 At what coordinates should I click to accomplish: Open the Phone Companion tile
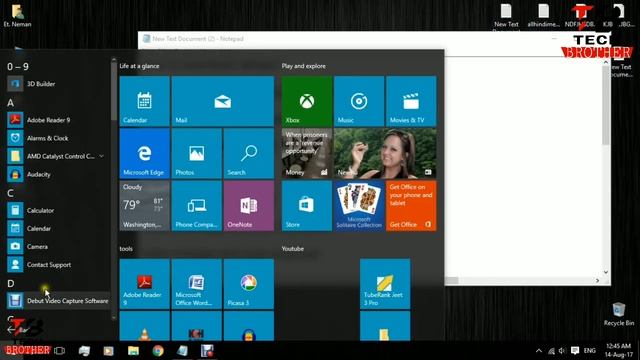(197, 206)
